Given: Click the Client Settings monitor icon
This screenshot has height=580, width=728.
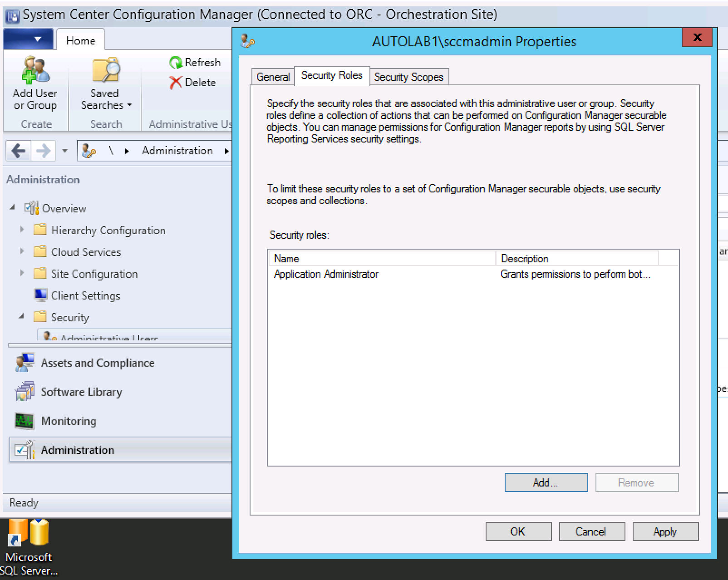Looking at the screenshot, I should click(41, 295).
